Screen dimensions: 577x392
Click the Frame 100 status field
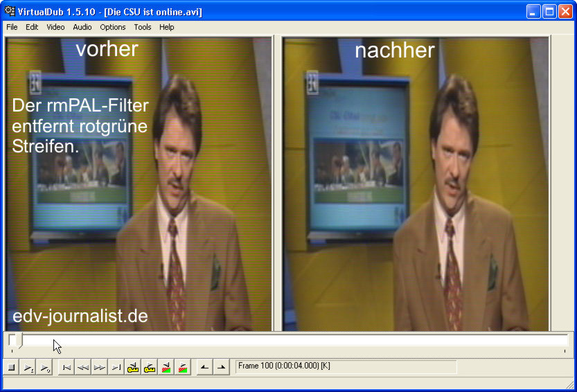pyautogui.click(x=346, y=367)
